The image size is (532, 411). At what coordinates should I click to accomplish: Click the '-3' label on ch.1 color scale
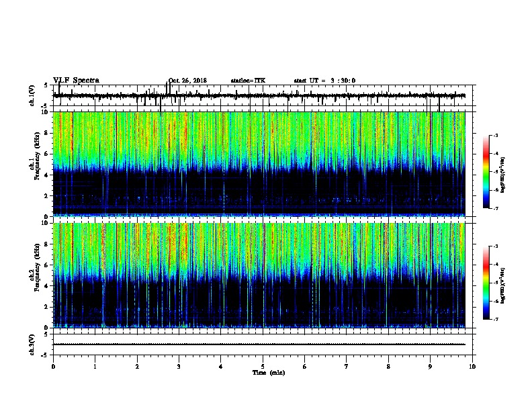pos(495,136)
